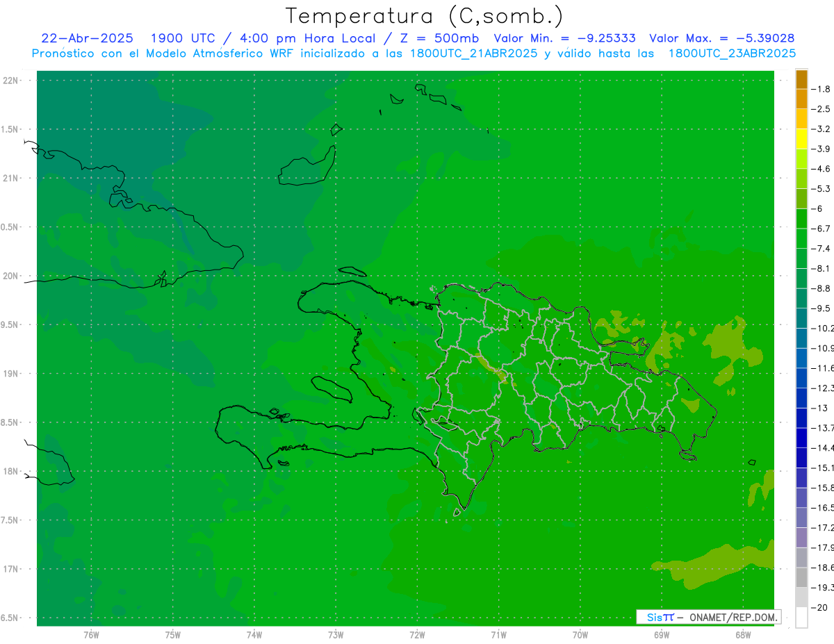The height and width of the screenshot is (644, 834).
Task: Click the "76W" longitude label
Action: coord(91,635)
